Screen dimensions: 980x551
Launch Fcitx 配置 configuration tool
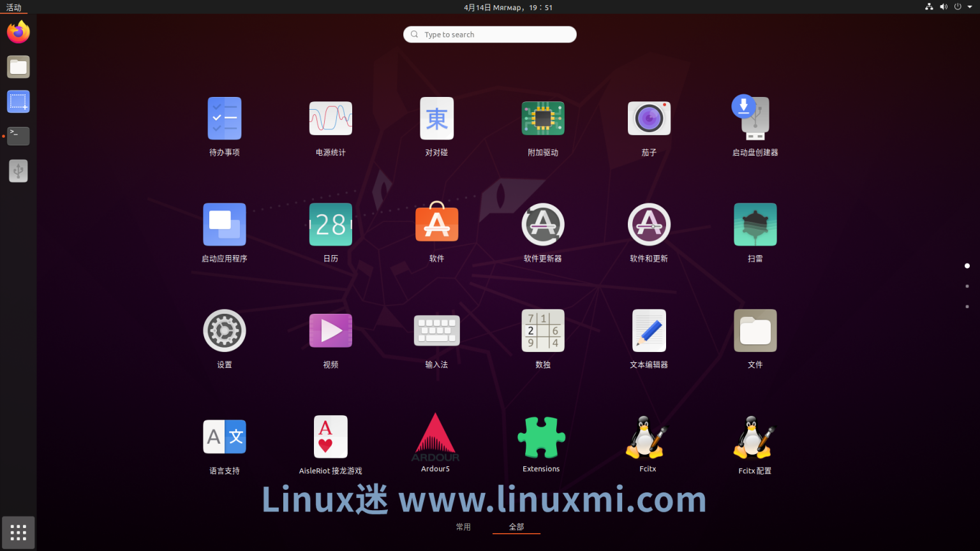pos(755,437)
